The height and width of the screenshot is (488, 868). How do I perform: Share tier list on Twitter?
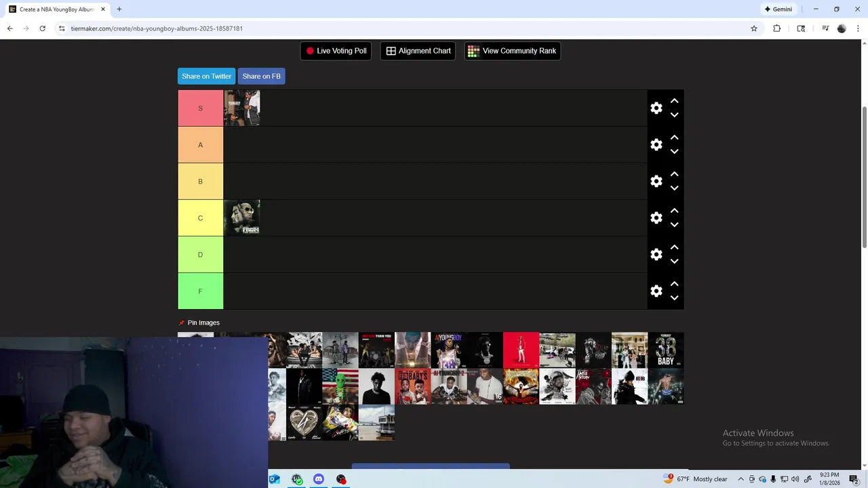pos(206,76)
